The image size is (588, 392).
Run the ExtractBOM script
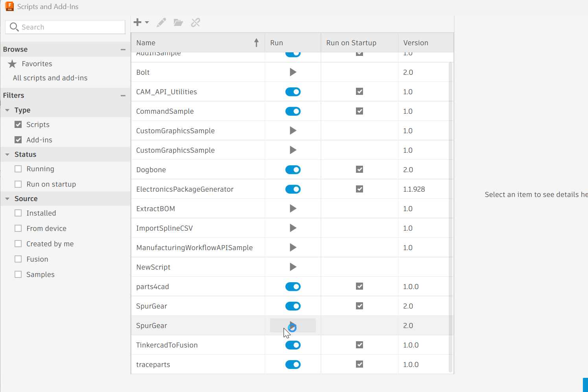(293, 209)
